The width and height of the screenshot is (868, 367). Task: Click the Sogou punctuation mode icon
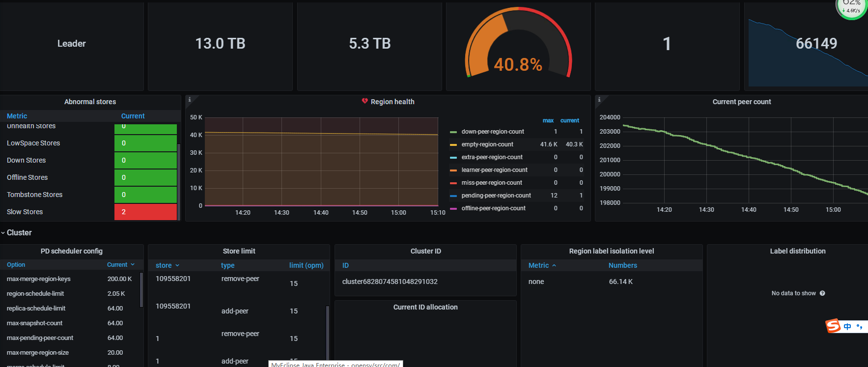[x=859, y=326]
